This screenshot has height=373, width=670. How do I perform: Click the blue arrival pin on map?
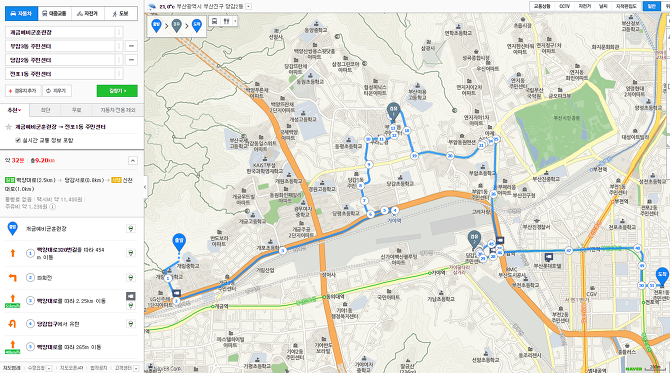662,276
